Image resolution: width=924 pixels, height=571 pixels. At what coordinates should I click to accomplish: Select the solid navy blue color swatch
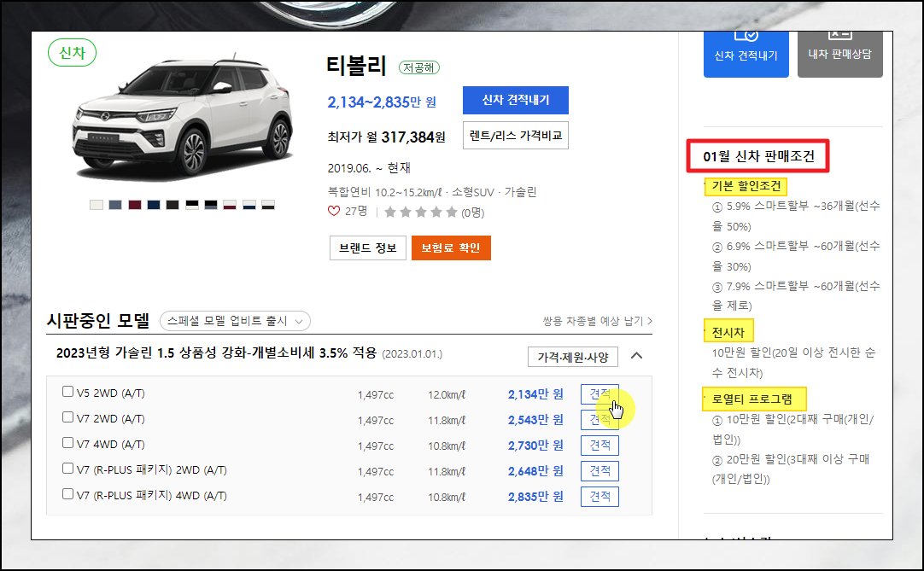pos(154,205)
